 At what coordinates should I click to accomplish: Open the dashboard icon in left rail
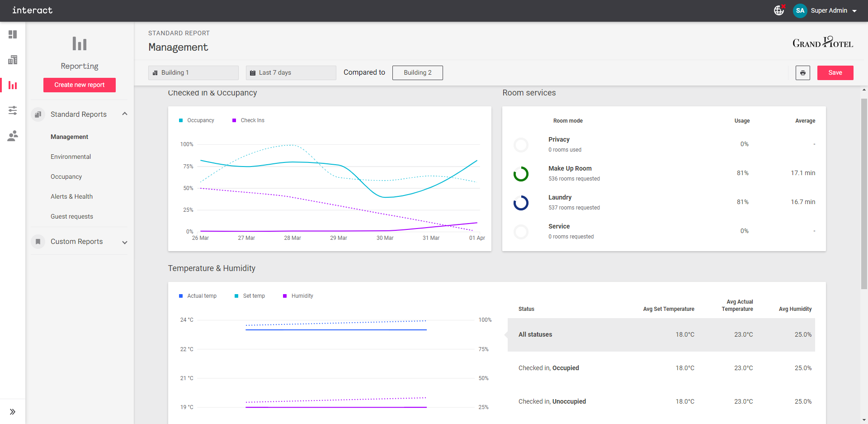pyautogui.click(x=13, y=34)
